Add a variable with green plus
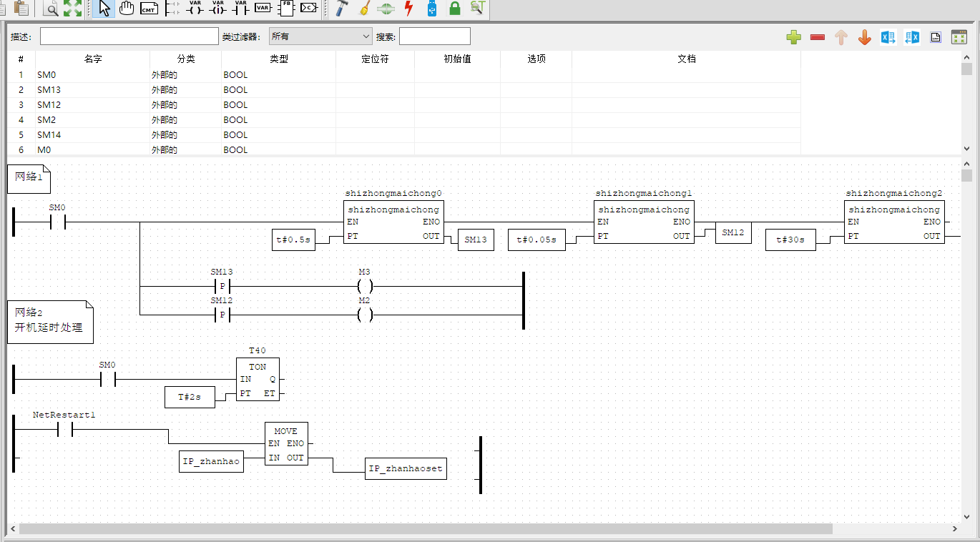Screen dimensions: 980x542 [793, 37]
